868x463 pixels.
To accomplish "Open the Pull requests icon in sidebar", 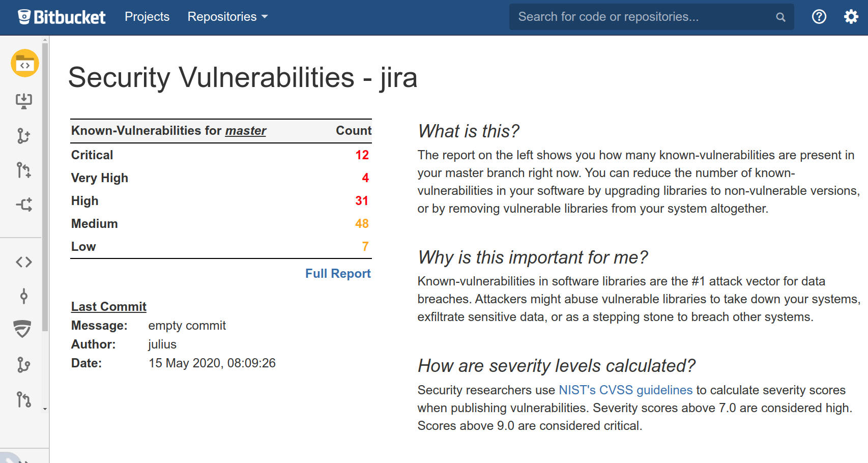I will [23, 399].
